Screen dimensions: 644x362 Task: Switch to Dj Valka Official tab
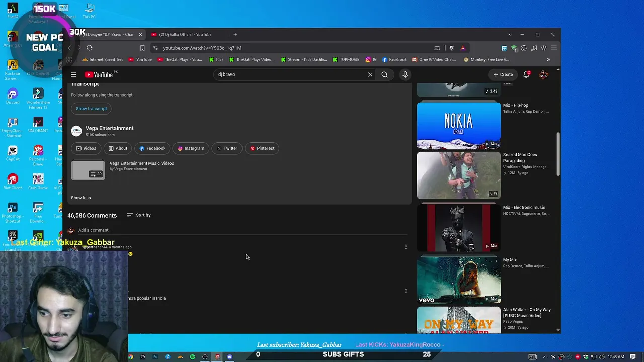click(x=185, y=35)
